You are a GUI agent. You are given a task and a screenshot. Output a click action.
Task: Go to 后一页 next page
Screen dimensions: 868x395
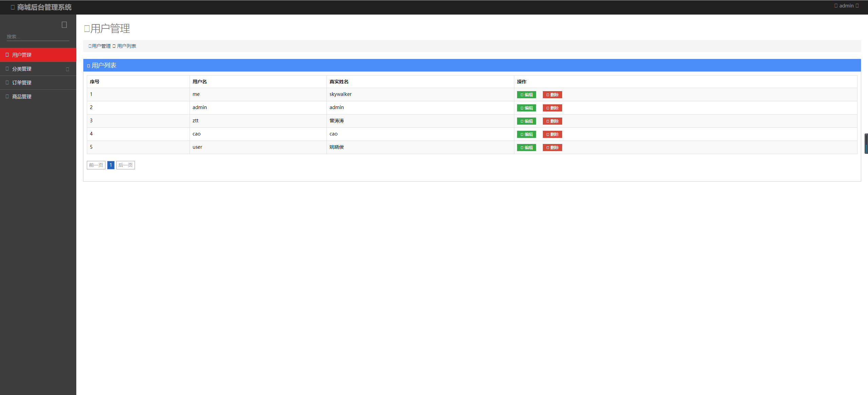click(125, 165)
